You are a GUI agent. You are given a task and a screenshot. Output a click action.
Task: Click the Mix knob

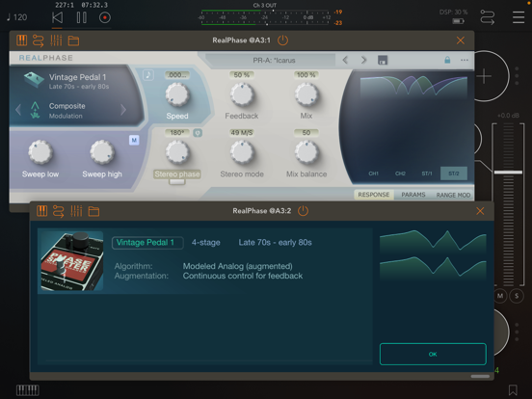click(306, 95)
